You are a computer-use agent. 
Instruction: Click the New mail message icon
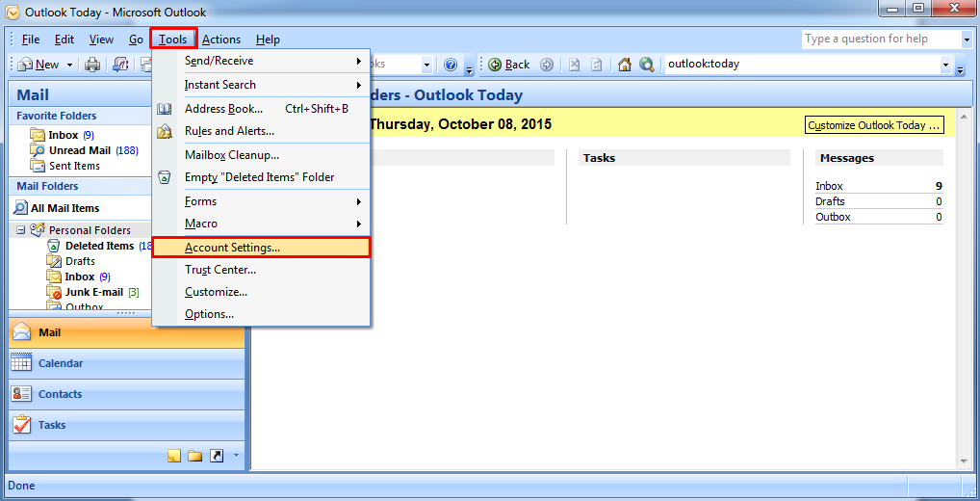(26, 65)
